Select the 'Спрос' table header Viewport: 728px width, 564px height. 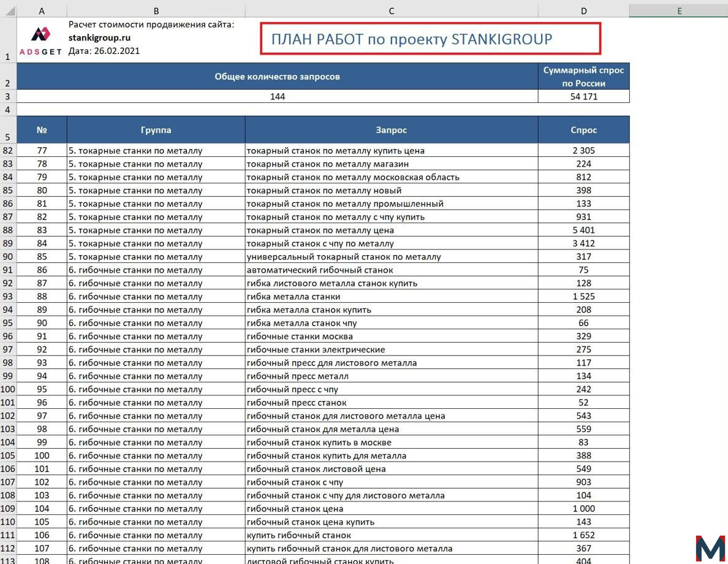583,129
